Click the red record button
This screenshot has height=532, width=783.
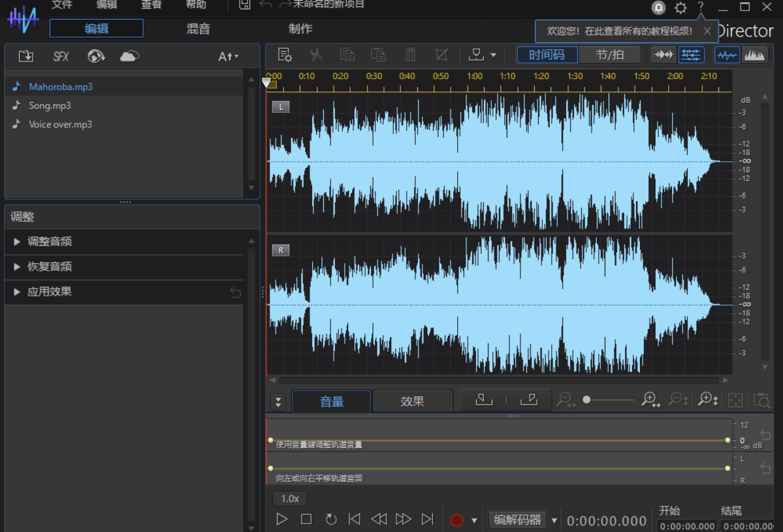point(456,520)
